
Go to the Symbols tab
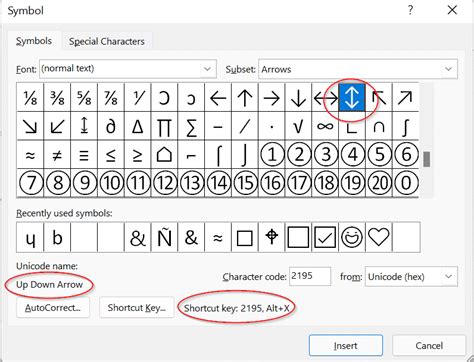coord(34,41)
